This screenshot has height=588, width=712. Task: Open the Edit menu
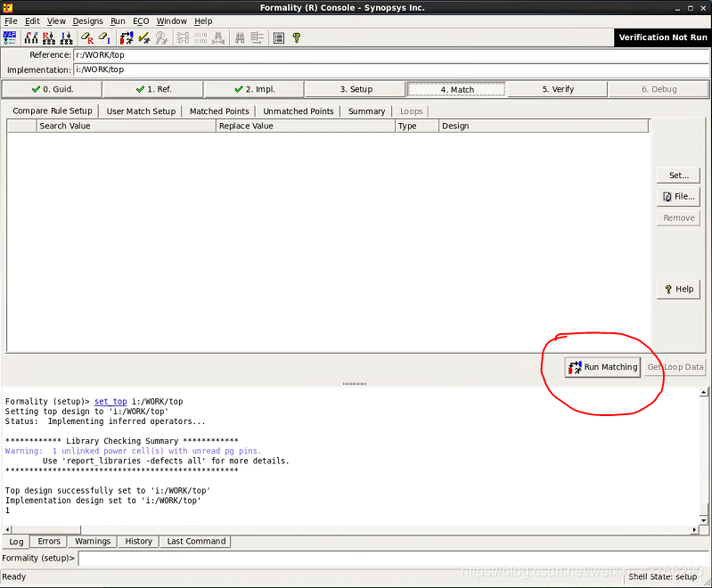point(32,20)
